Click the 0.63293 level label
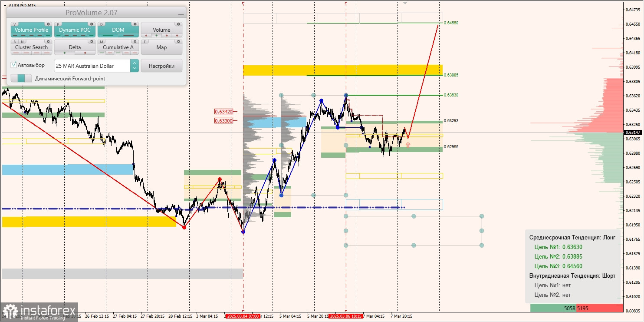 click(x=451, y=120)
